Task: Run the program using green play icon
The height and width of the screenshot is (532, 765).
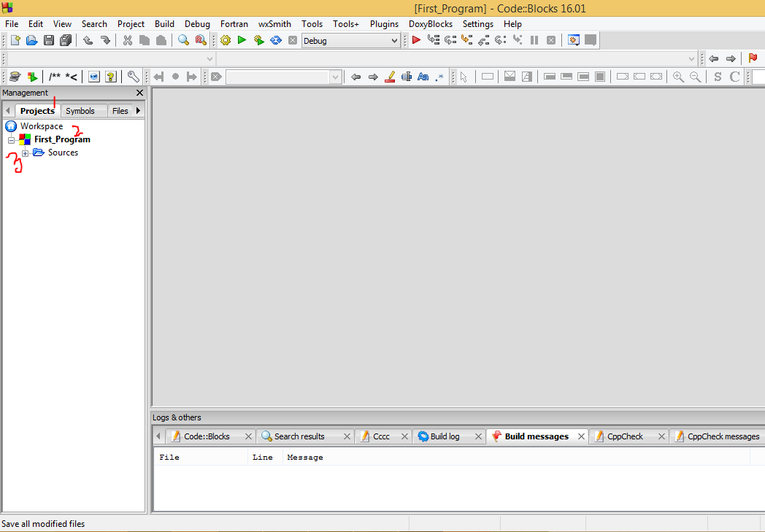Action: [x=242, y=41]
